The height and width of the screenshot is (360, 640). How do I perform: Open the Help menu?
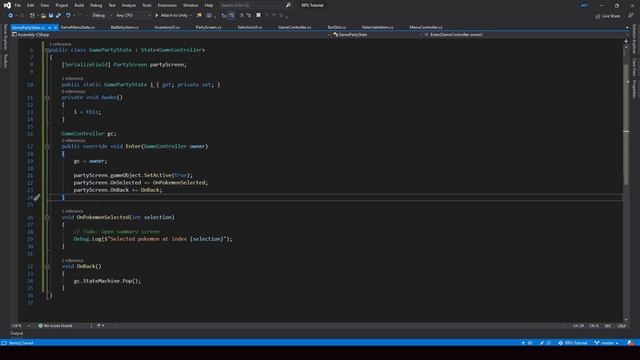pos(209,5)
